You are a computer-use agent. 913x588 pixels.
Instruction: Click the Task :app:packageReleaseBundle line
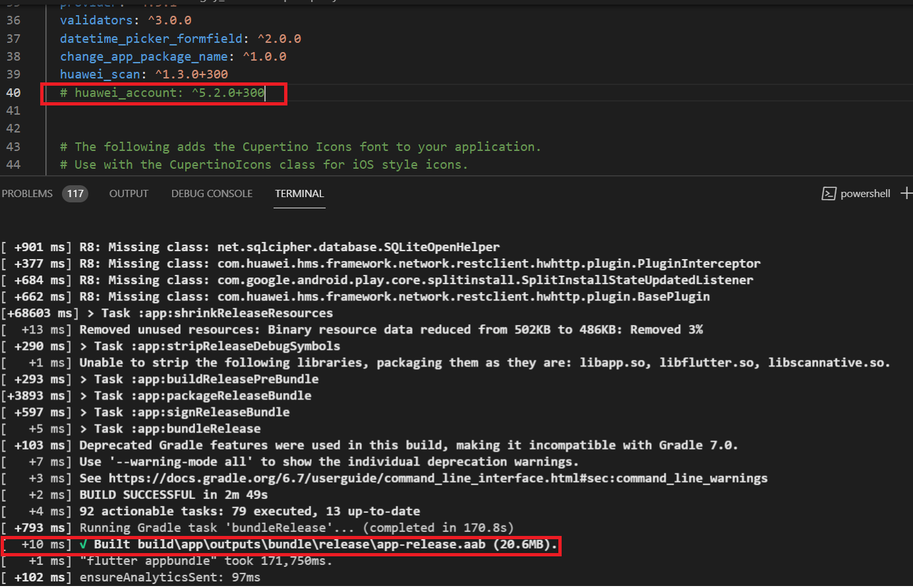[x=156, y=396]
